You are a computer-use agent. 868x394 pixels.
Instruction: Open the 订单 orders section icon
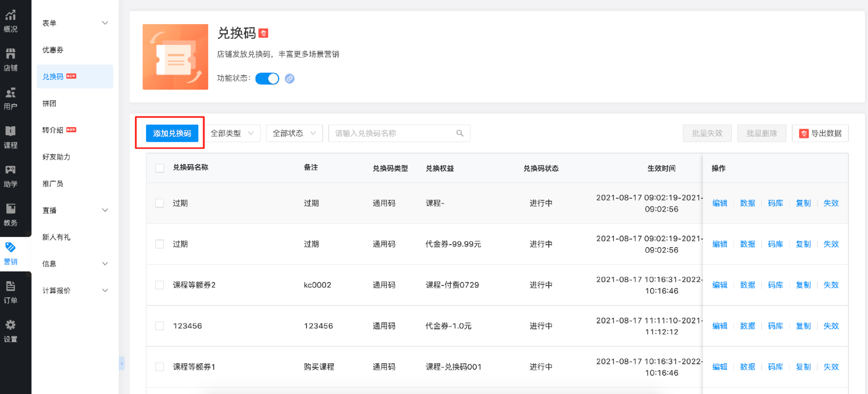click(10, 286)
